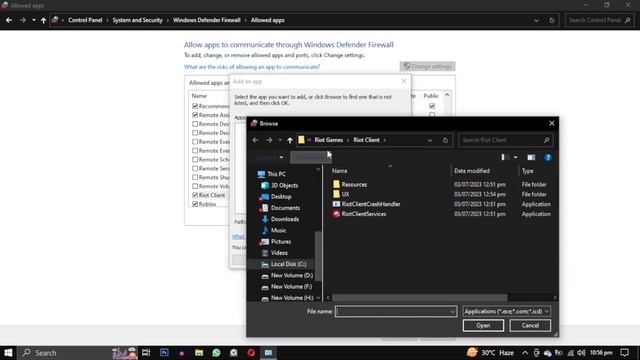Viewport: 640px width, 360px height.
Task: Toggle the Remote Shutdown checkbox in Allowed apps
Action: click(x=195, y=177)
